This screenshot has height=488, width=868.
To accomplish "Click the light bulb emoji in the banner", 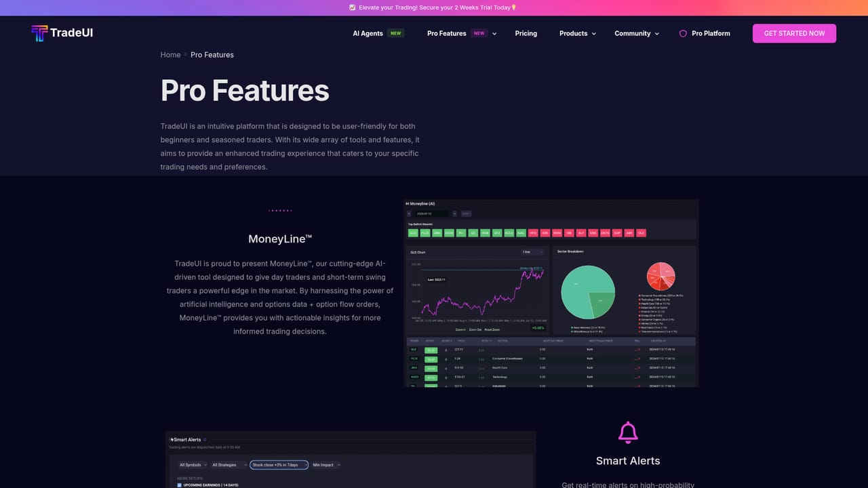I will 513,7.
